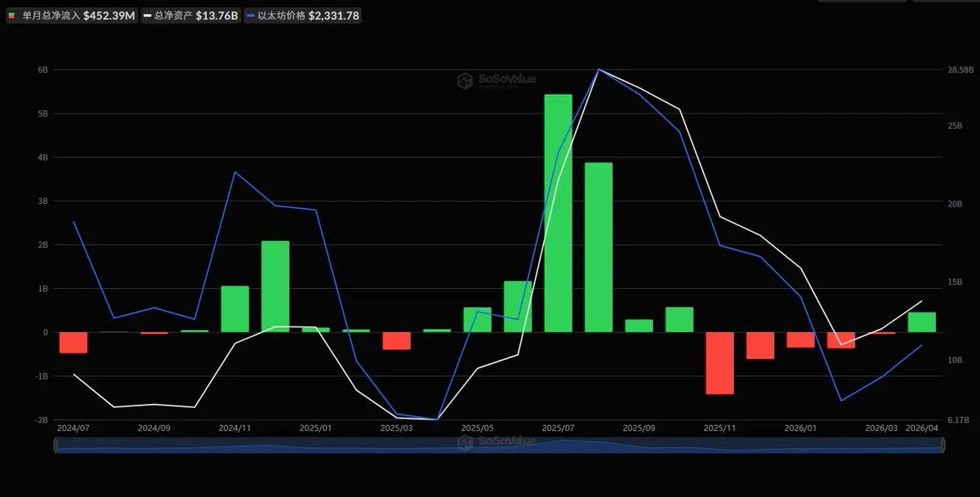The height and width of the screenshot is (497, 980).
Task: Click the 2026/01 x-axis label
Action: pos(801,428)
